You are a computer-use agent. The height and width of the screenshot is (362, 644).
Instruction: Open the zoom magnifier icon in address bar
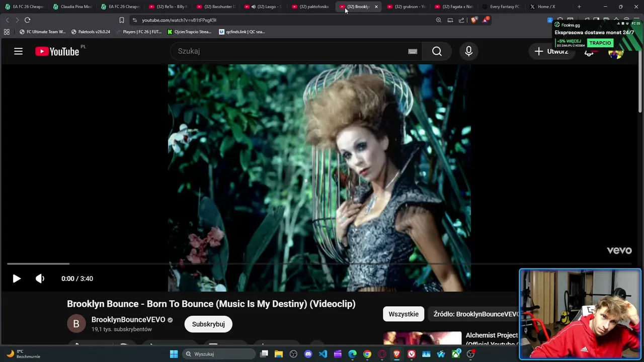click(438, 20)
